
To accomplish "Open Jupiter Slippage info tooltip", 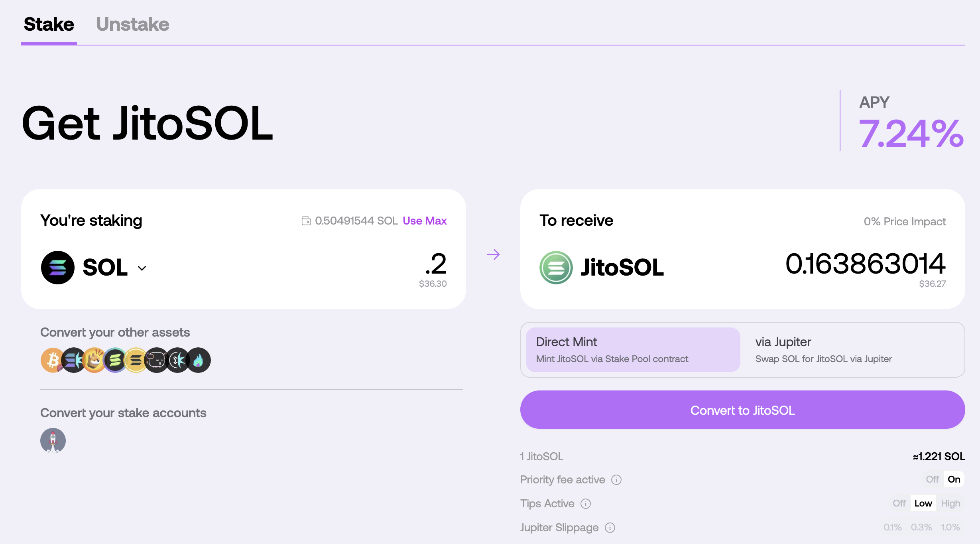I will [610, 528].
